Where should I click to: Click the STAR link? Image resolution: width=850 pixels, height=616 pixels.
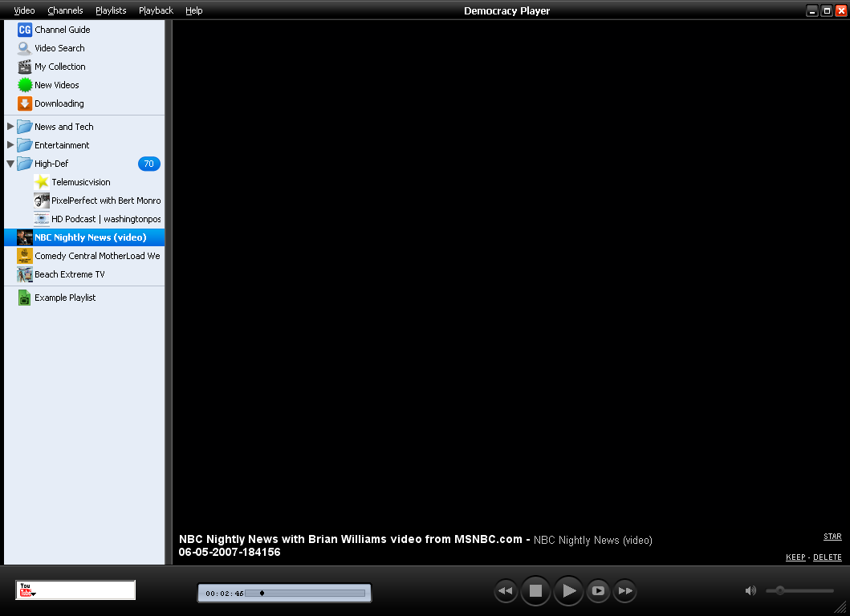point(832,537)
